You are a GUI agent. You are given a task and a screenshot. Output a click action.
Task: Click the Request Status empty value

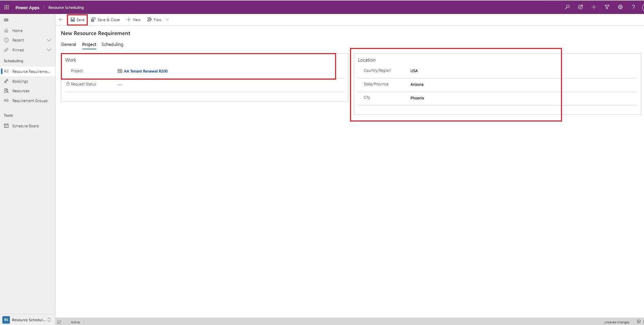click(x=120, y=84)
